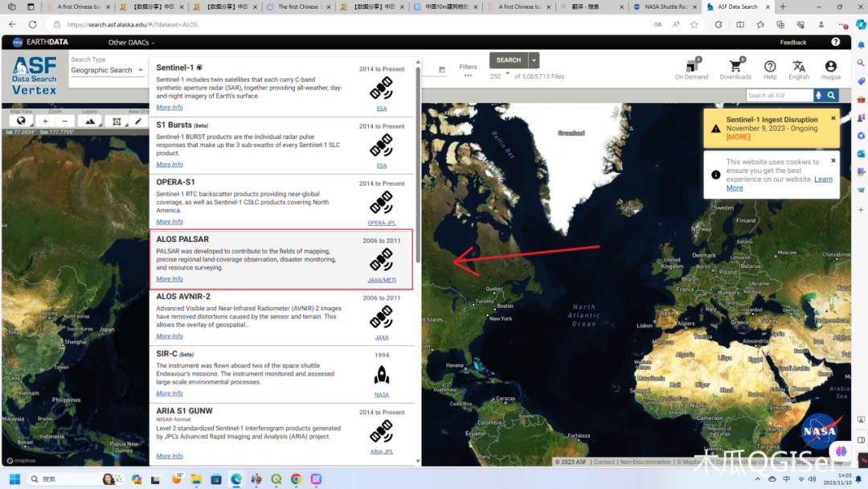This screenshot has height=489, width=868.
Task: Click the microphone voice search icon
Action: tap(818, 95)
